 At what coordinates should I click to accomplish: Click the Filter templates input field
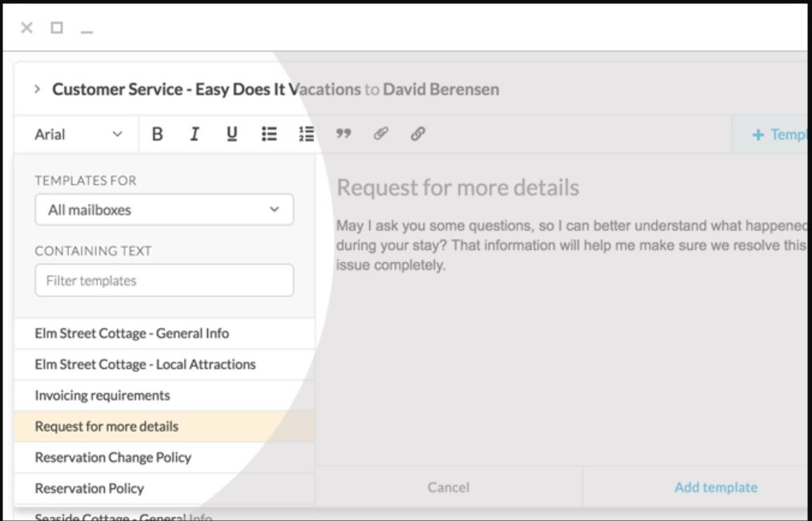tap(164, 281)
